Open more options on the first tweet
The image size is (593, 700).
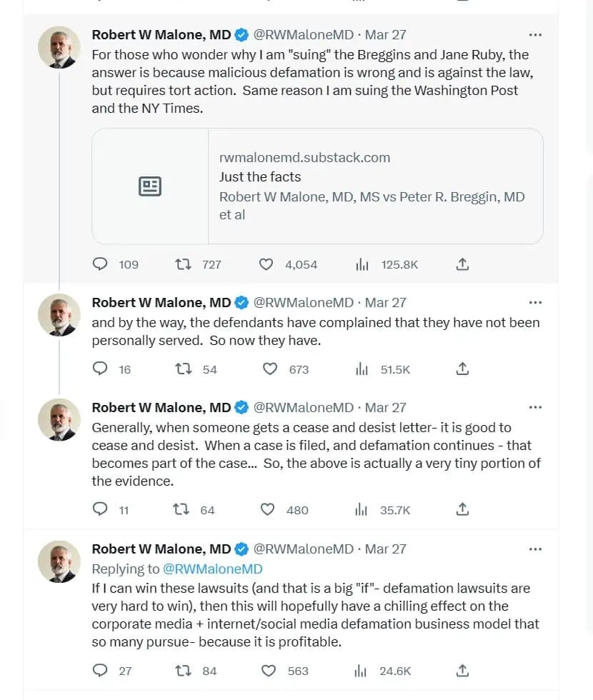coord(535,35)
